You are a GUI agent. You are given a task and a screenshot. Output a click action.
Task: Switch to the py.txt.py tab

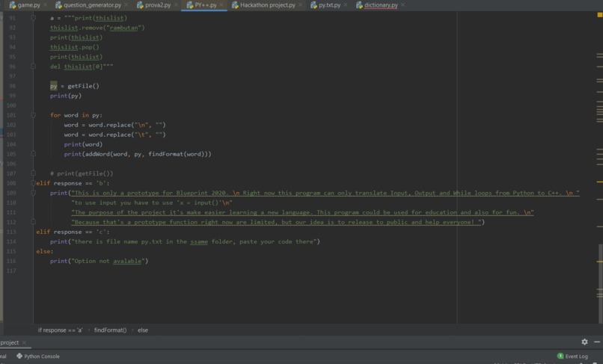[330, 5]
